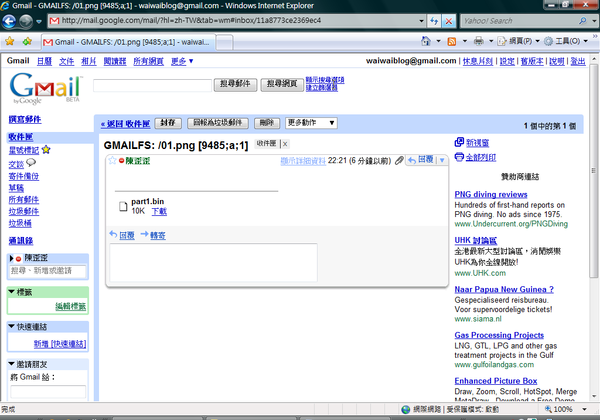Click the part1.bin file icon
Screen dimensions: 600x420
pos(123,207)
